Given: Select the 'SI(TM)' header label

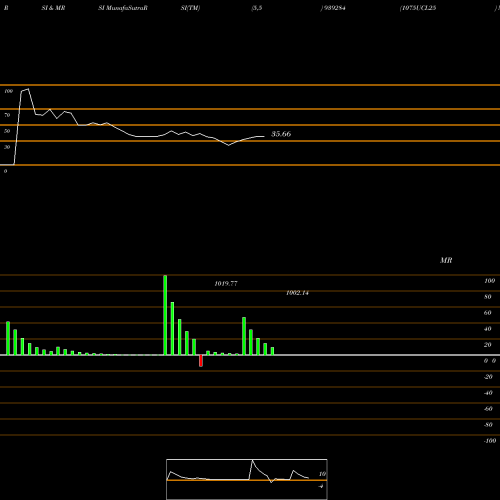Looking at the screenshot, I should 190,8.
